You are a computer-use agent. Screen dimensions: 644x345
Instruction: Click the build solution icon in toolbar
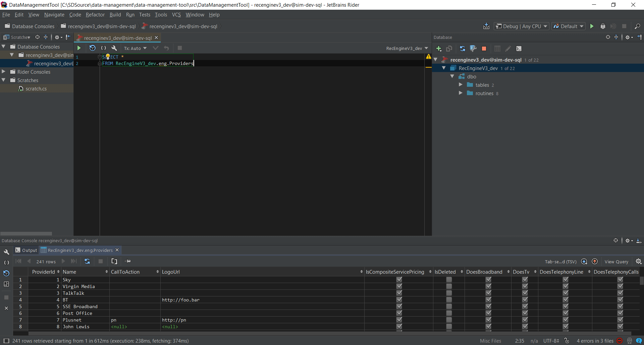coord(486,26)
